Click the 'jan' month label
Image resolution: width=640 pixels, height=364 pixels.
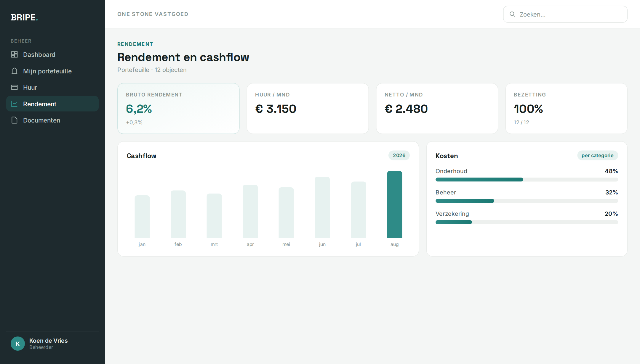[x=142, y=244]
